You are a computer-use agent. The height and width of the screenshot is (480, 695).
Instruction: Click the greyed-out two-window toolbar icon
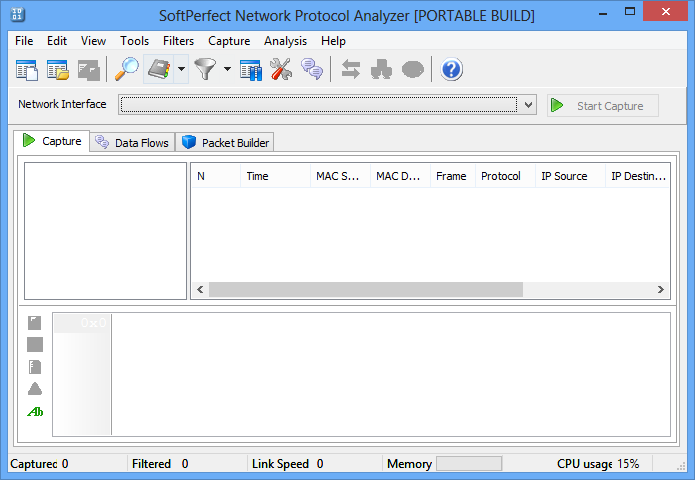pyautogui.click(x=89, y=70)
